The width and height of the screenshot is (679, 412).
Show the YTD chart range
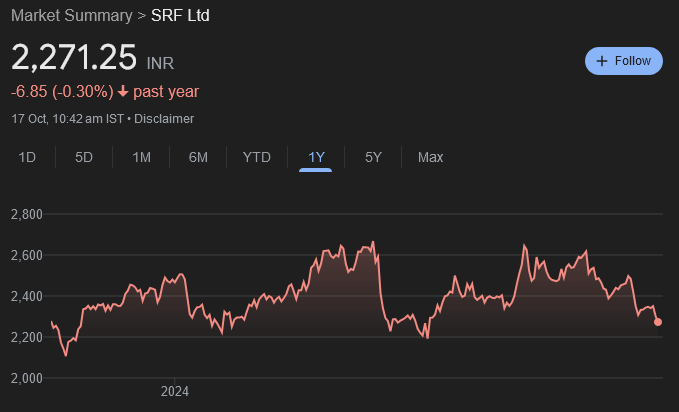pyautogui.click(x=256, y=157)
